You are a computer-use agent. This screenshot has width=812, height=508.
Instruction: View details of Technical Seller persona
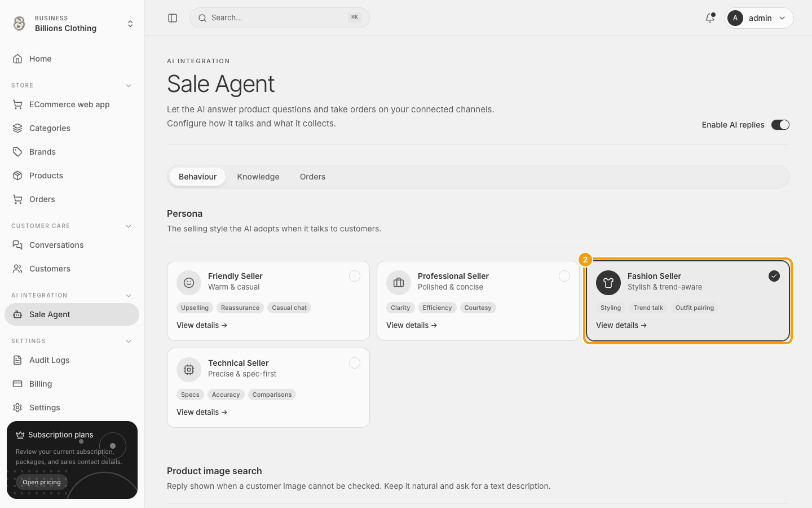tap(202, 412)
